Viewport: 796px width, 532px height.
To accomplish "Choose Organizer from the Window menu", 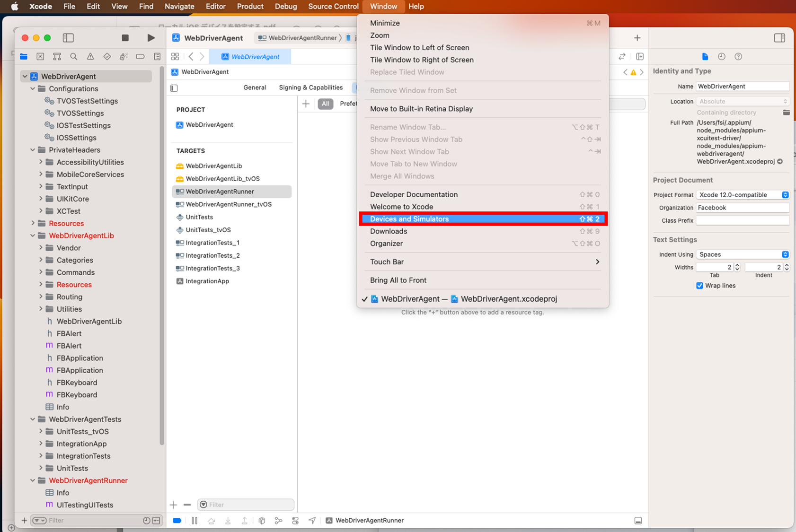I will tap(483, 244).
